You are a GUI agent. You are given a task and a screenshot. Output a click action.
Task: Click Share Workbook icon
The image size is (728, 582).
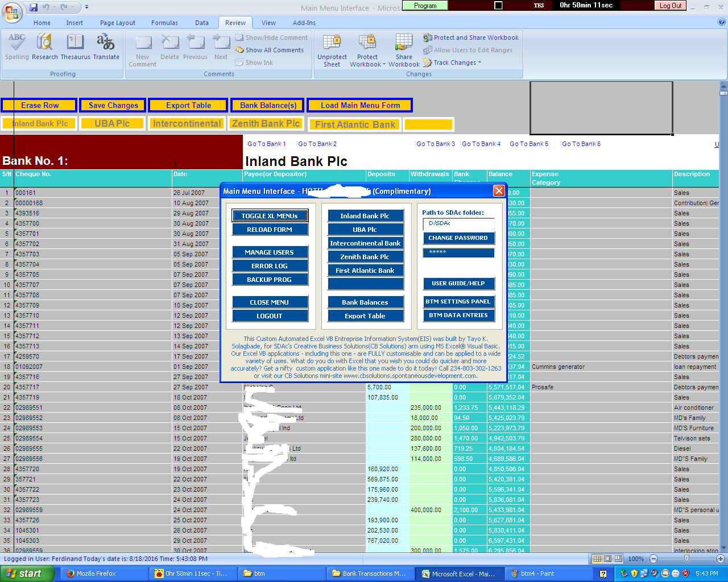[404, 50]
